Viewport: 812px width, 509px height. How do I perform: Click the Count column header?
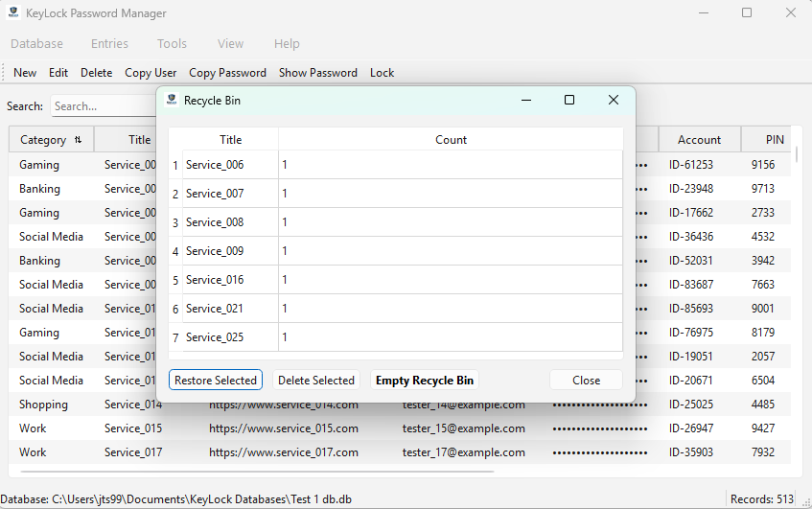click(451, 140)
